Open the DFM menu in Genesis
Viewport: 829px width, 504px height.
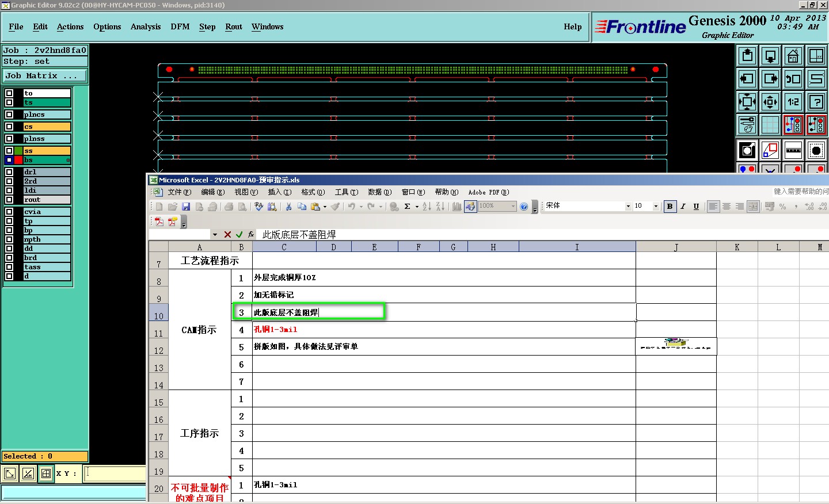coord(180,27)
